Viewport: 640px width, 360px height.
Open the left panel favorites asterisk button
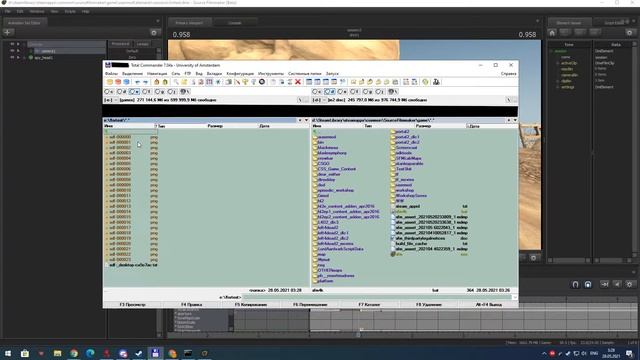click(x=300, y=120)
